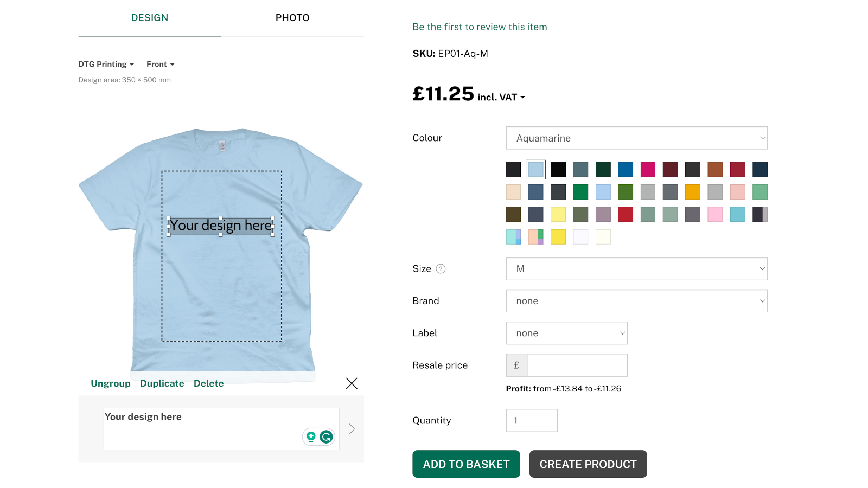Click the Resale price input field
The image size is (868, 488).
tap(577, 365)
